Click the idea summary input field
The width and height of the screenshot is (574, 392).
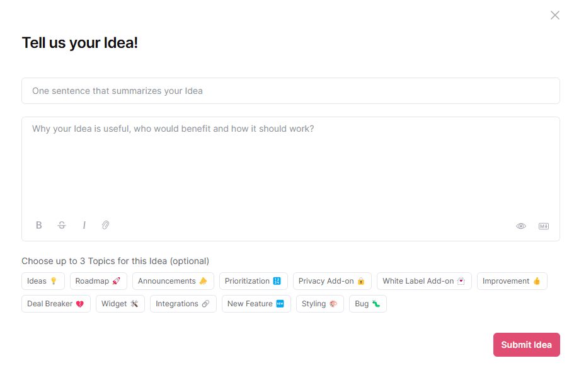coord(290,91)
